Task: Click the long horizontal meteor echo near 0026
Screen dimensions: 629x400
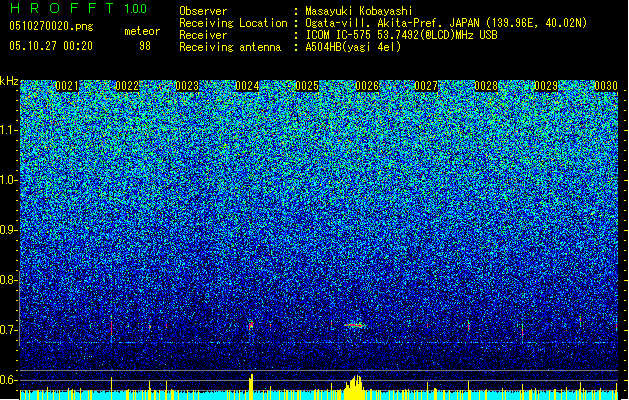Action: [x=355, y=325]
